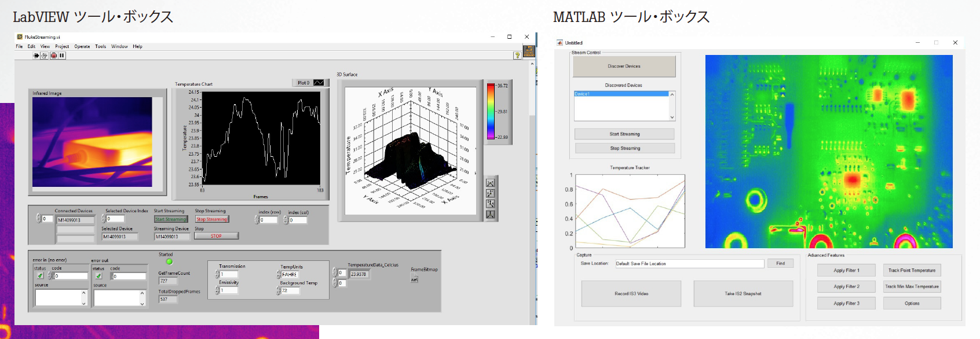Image resolution: width=980 pixels, height=339 pixels.
Task: Click the Connected Devices array index stepper
Action: click(39, 219)
